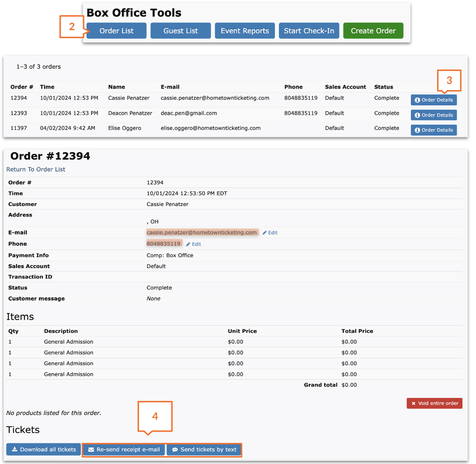Select the highlighted cassie.penatzer e-mail address

point(202,232)
